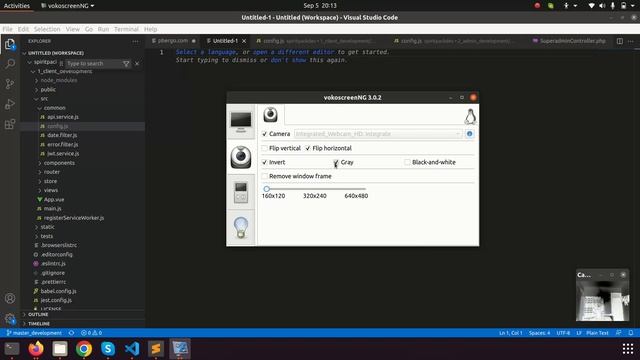Click the webcam tab icon in vokoscreenNG
This screenshot has height=360, width=640.
[x=271, y=115]
